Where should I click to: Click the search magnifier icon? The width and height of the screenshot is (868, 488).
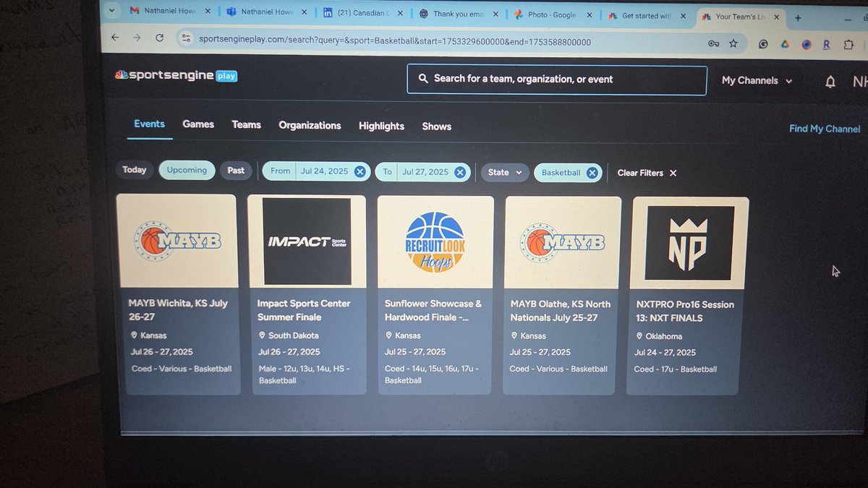click(422, 79)
